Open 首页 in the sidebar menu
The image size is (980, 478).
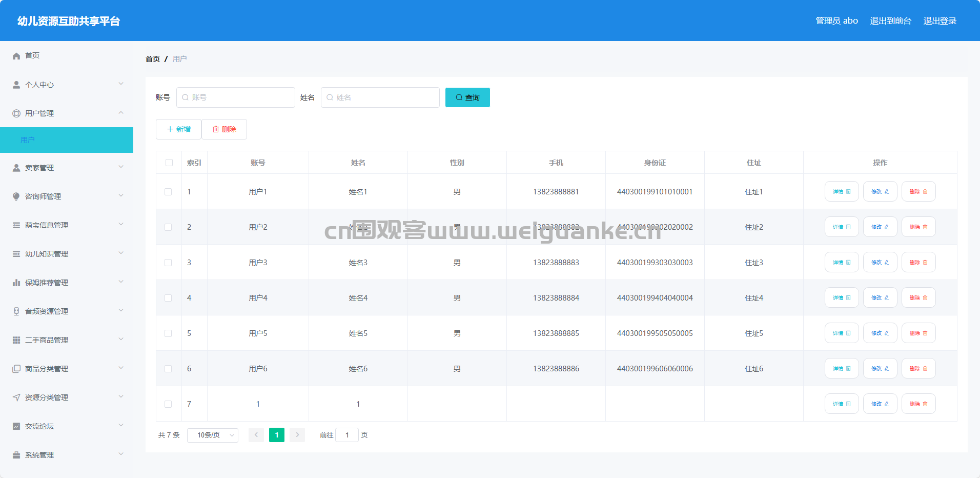(67, 55)
